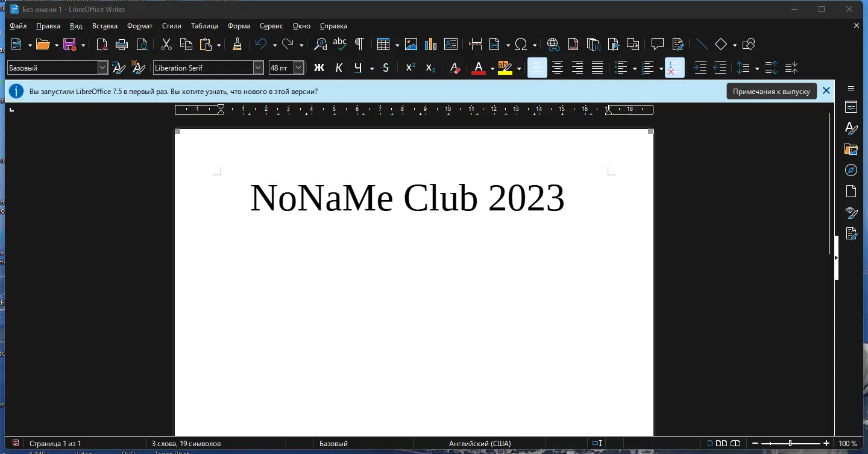The height and width of the screenshot is (454, 868).
Task: Select the Clone Formatting paintbrush
Action: tap(237, 44)
